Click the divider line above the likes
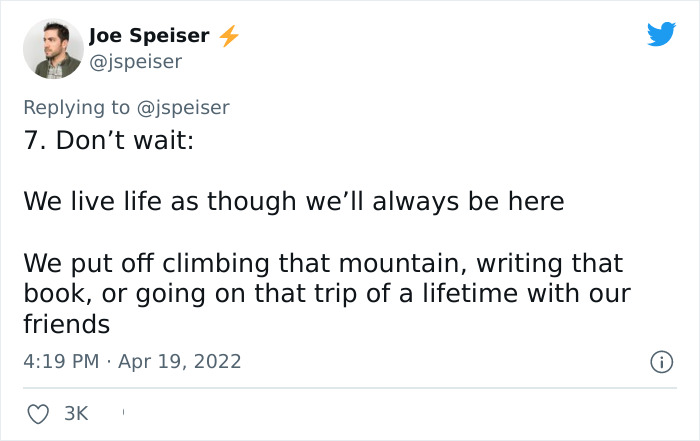 point(350,388)
